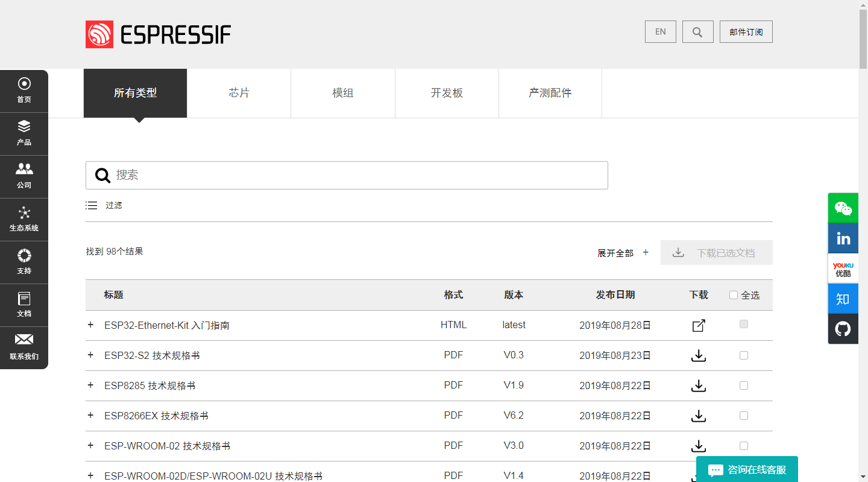Select checkbox for ESP8285 技术规格书
The height and width of the screenshot is (482, 868).
(744, 385)
